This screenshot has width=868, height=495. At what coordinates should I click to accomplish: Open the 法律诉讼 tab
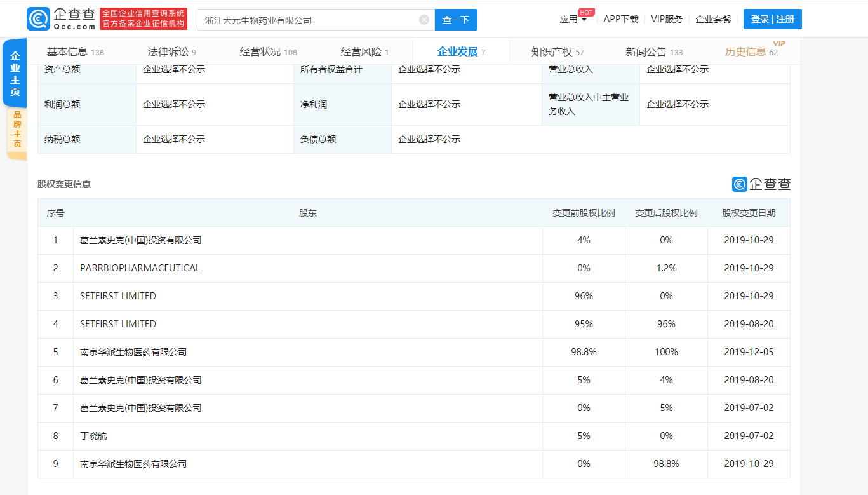171,52
